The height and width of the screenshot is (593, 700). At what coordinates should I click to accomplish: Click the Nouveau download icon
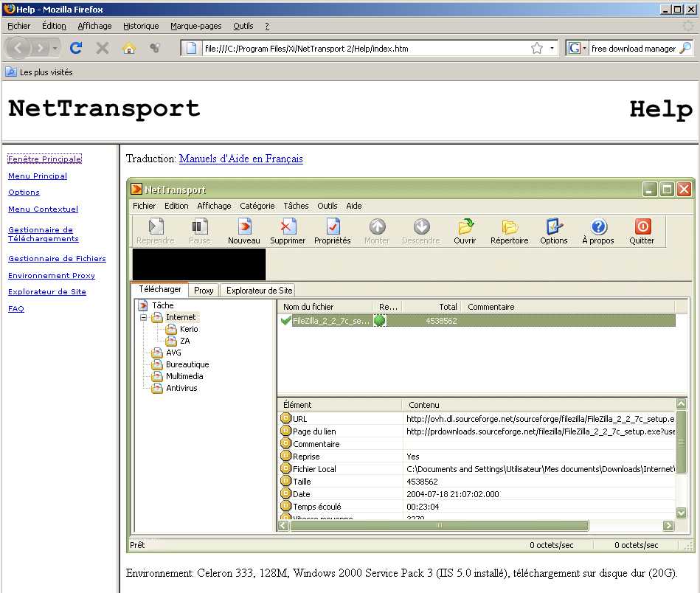click(244, 227)
